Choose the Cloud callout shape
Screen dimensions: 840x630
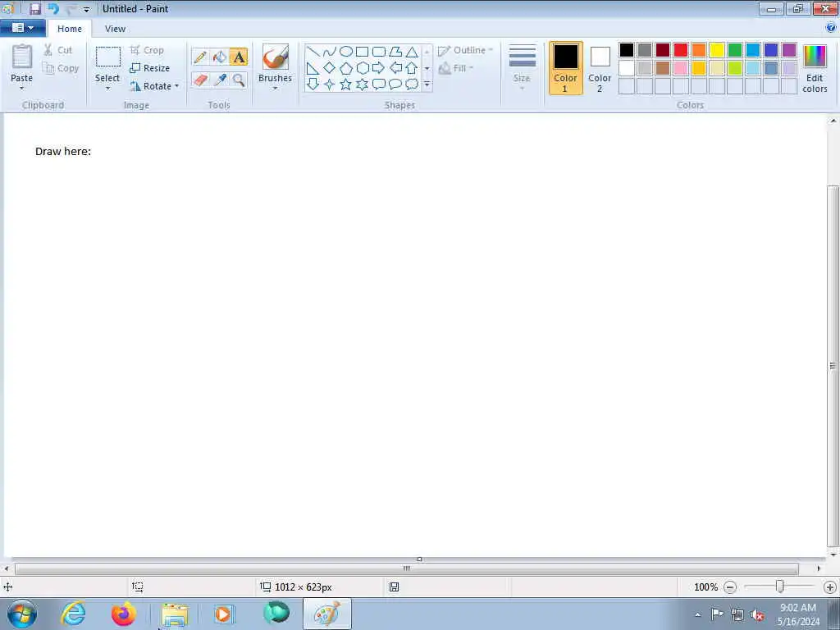[x=412, y=84]
